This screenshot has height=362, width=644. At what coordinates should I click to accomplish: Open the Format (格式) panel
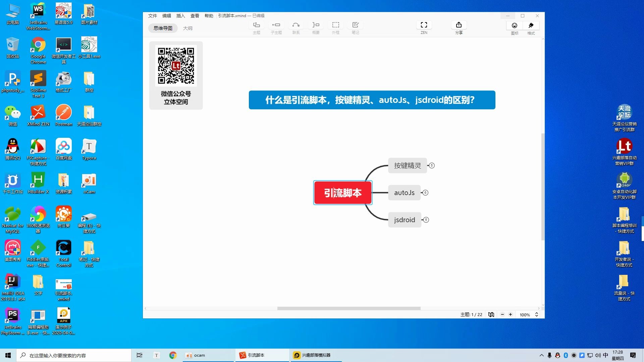tap(531, 25)
